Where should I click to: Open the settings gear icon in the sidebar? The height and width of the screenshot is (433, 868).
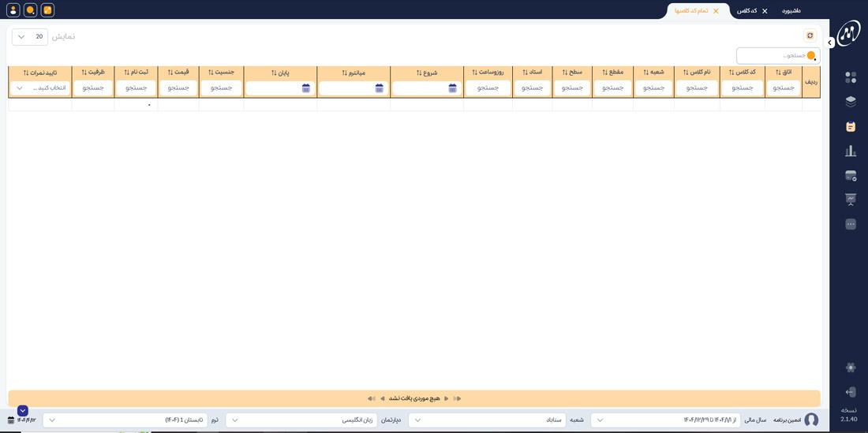tap(850, 368)
